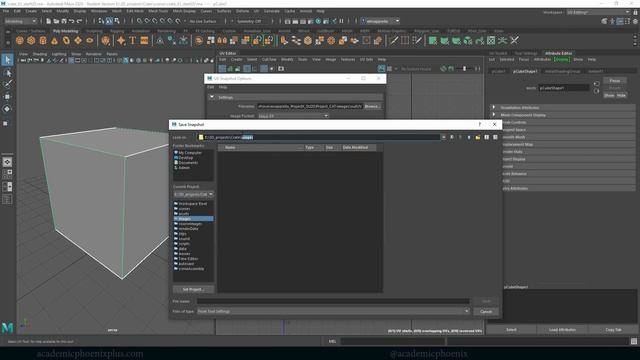The height and width of the screenshot is (360, 640).
Task: Toggle pause icon in the render toolbar
Action: pyautogui.click(x=341, y=21)
